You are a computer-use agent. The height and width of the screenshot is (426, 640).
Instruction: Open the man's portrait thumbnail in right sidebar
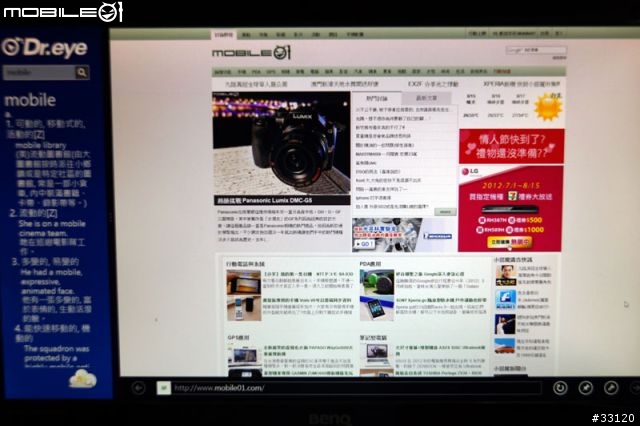506,275
